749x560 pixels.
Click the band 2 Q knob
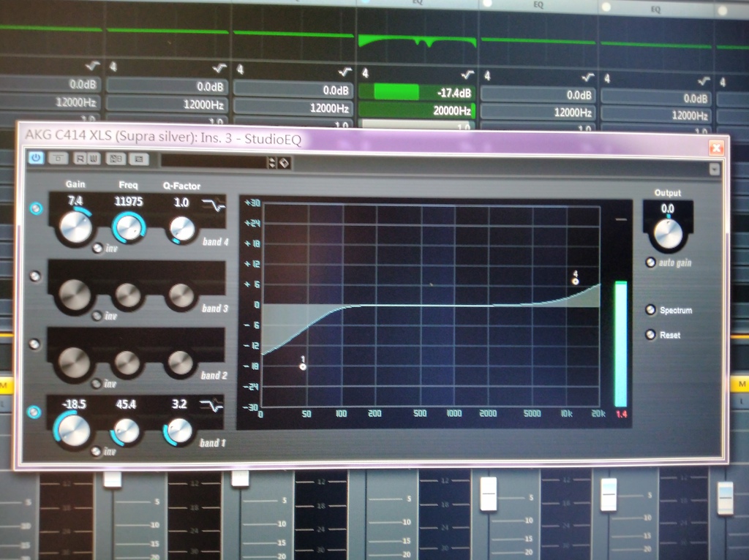coord(181,363)
